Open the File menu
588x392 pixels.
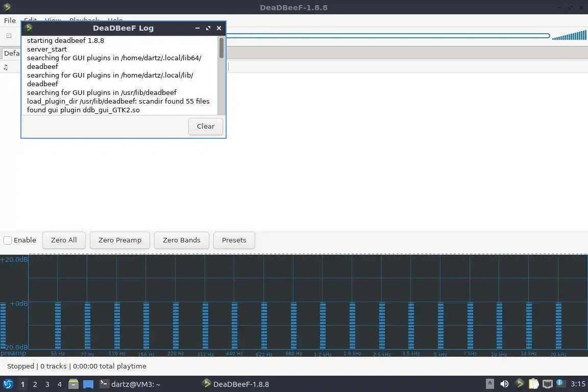pos(10,20)
